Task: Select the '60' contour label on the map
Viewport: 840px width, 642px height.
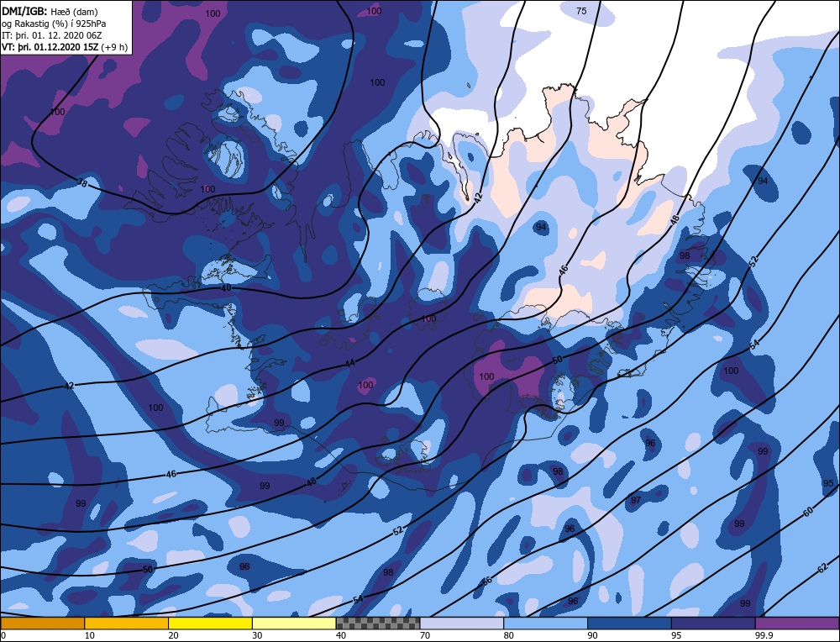Action: click(x=808, y=512)
